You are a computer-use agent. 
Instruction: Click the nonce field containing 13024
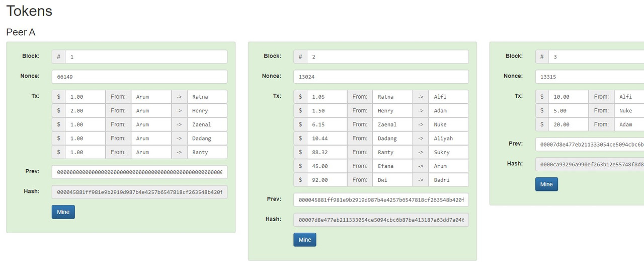(x=381, y=77)
